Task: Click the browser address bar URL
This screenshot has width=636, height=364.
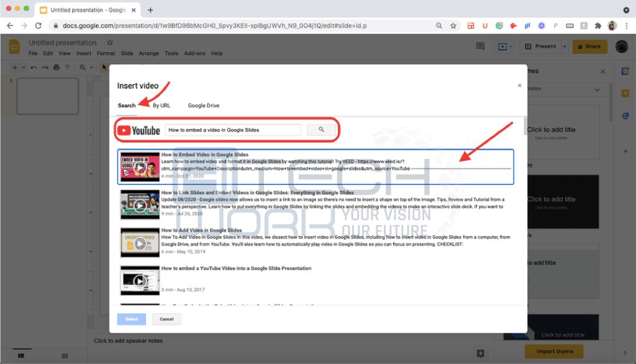Action: tap(214, 25)
